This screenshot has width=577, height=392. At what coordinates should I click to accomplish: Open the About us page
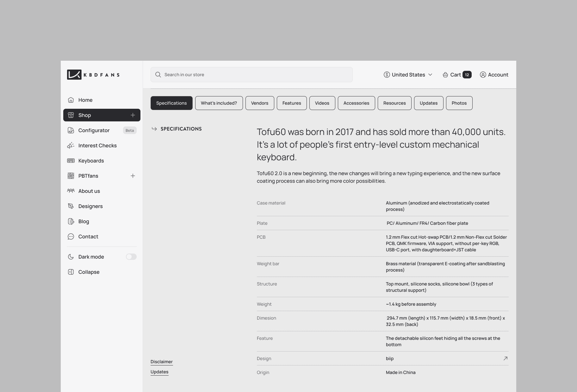click(102, 191)
